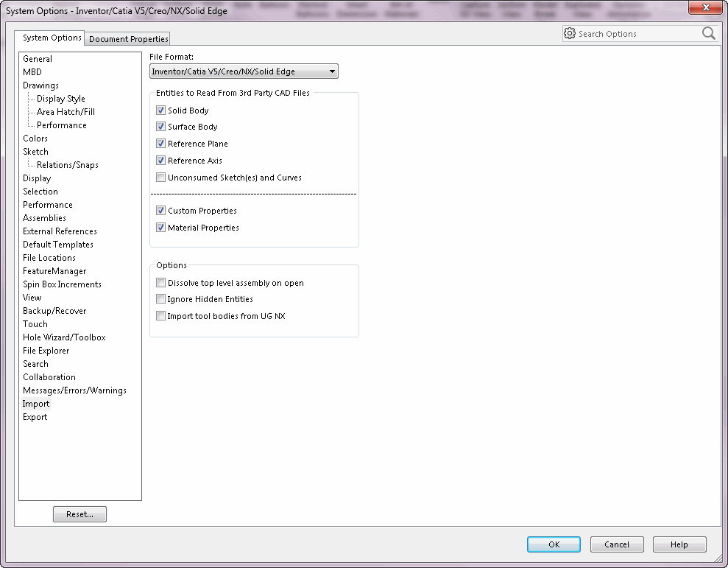
Task: Open Messages/Errors/Warnings options
Action: pyautogui.click(x=74, y=390)
